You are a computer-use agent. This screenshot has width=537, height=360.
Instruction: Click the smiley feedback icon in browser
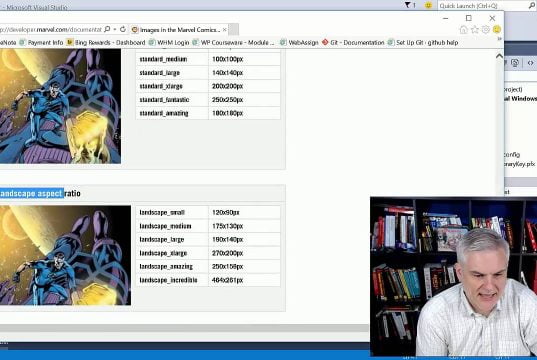(x=497, y=30)
